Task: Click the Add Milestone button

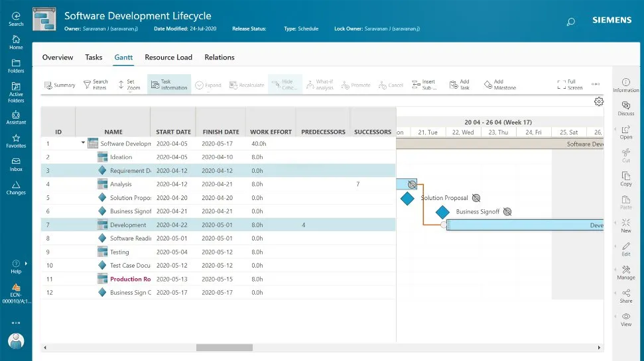Action: pos(500,85)
